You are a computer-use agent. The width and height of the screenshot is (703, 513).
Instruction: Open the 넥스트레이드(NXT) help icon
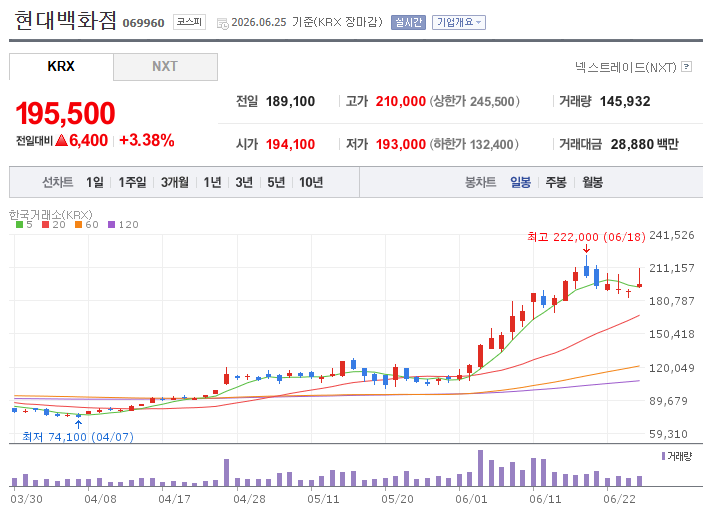tap(686, 67)
